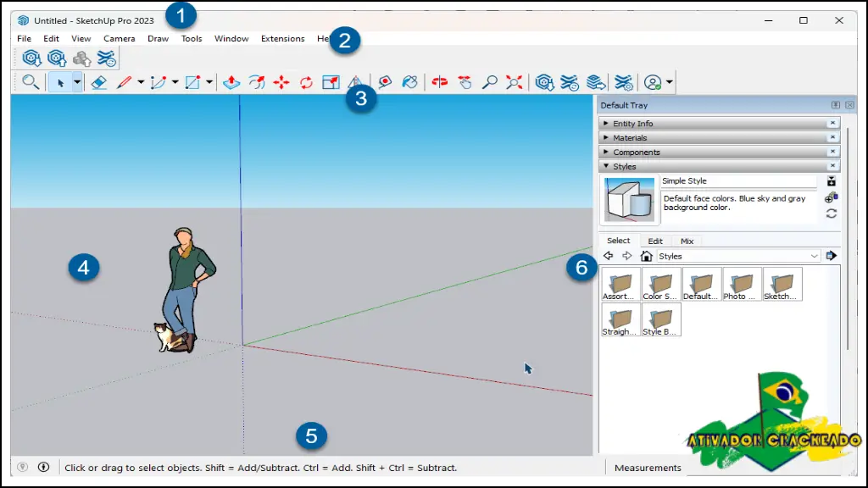The image size is (868, 488).
Task: Activate the Orbit tool
Action: point(440,82)
